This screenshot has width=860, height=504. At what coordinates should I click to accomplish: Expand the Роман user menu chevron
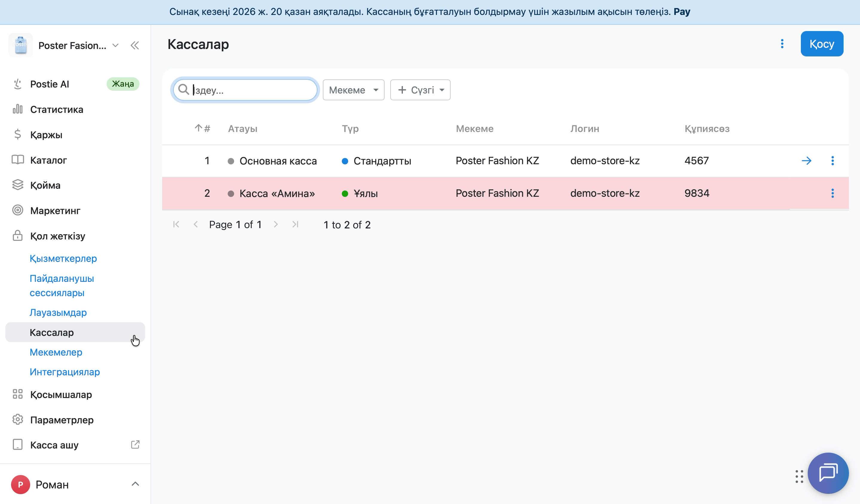pos(135,484)
